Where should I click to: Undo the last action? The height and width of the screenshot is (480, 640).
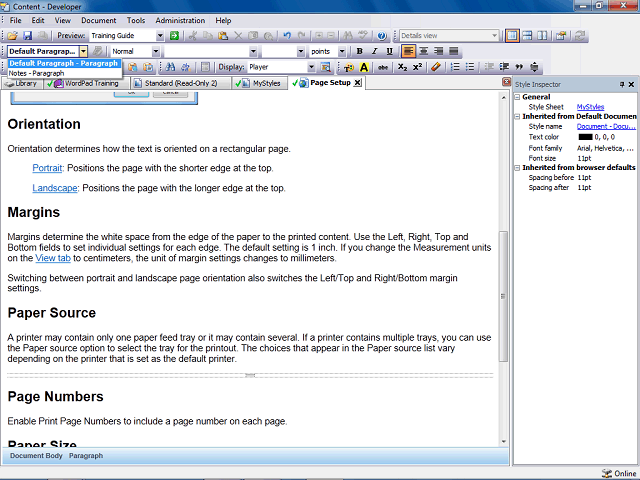(287, 36)
